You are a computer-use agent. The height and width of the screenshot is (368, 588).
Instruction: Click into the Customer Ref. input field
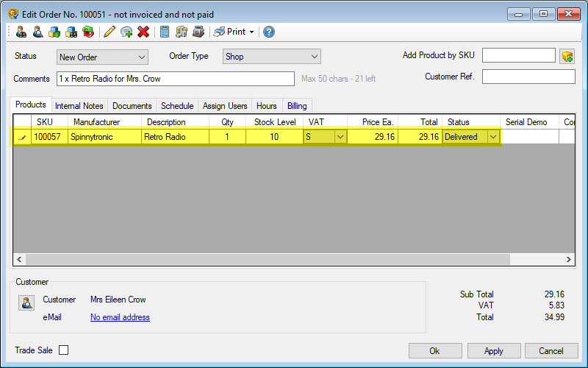click(x=528, y=77)
